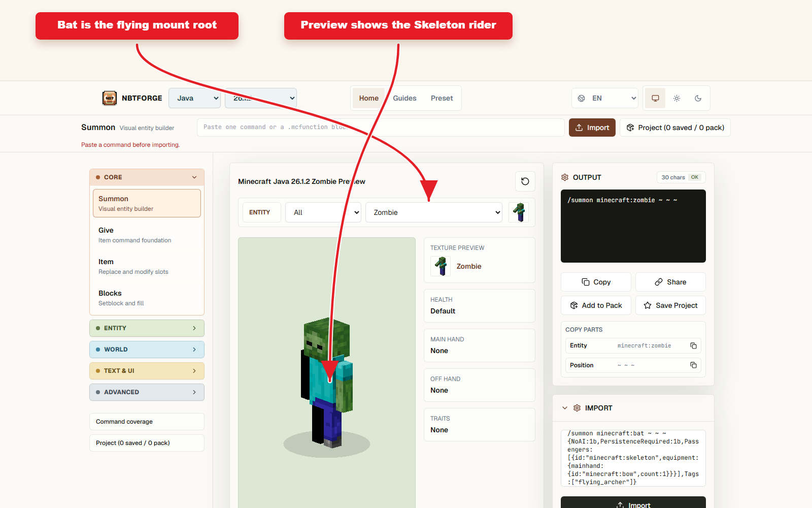Image resolution: width=812 pixels, height=508 pixels.
Task: Click the top Import button
Action: click(x=592, y=128)
